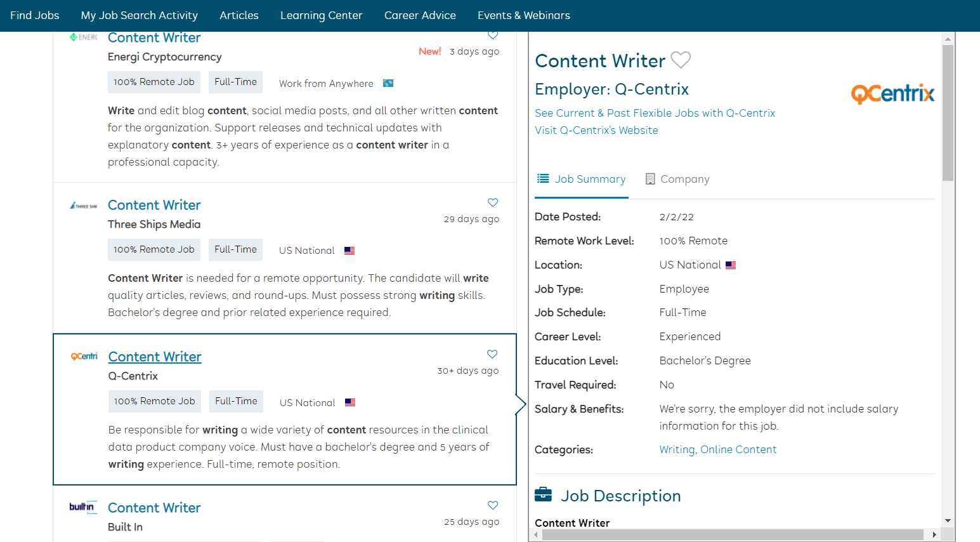Open the Learning Center page

[322, 15]
